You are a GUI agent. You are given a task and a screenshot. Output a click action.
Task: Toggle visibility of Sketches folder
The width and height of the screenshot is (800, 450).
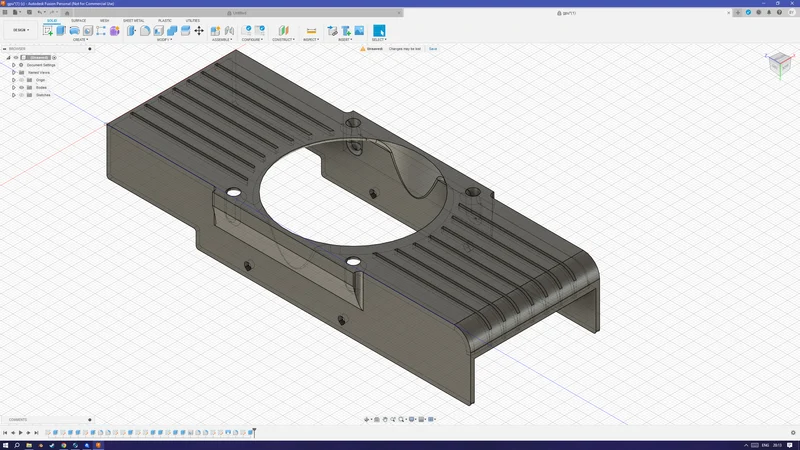[21, 95]
